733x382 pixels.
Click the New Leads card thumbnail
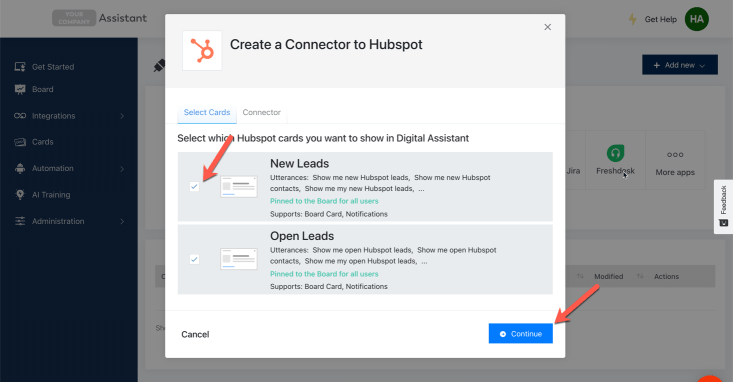(x=239, y=187)
